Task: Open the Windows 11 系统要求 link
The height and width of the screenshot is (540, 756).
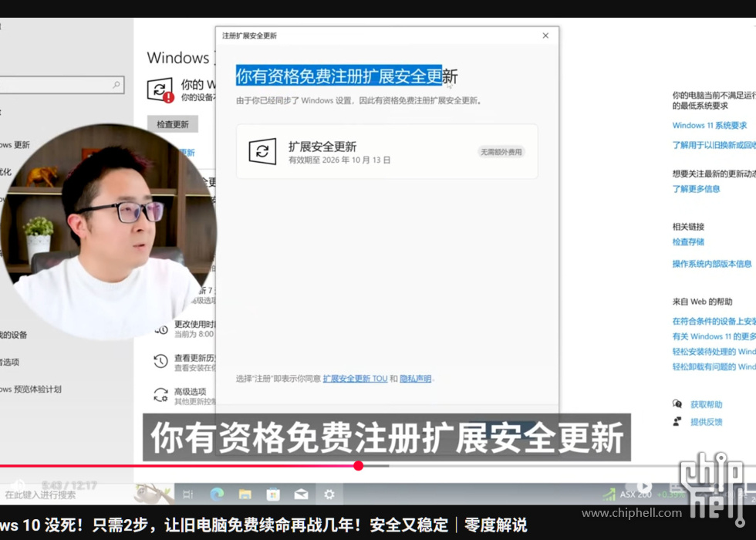Action: (709, 126)
